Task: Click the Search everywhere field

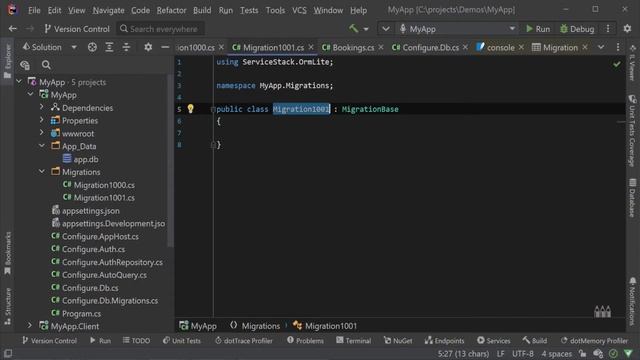Action: (160, 29)
